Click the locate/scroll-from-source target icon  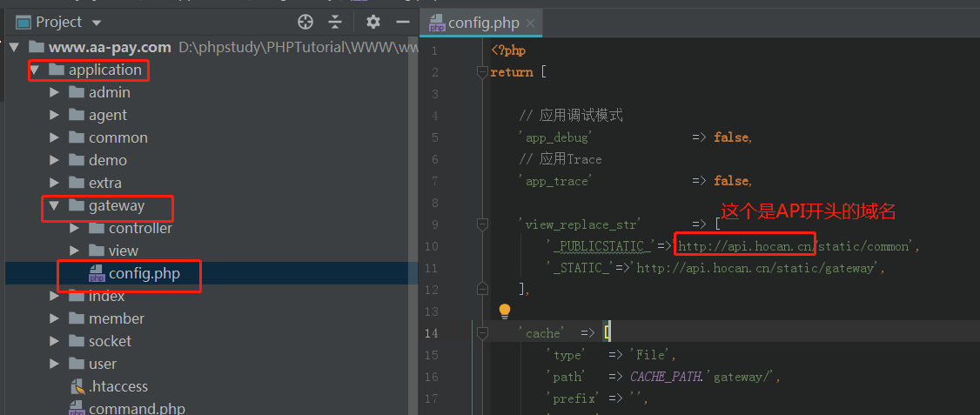click(x=305, y=23)
